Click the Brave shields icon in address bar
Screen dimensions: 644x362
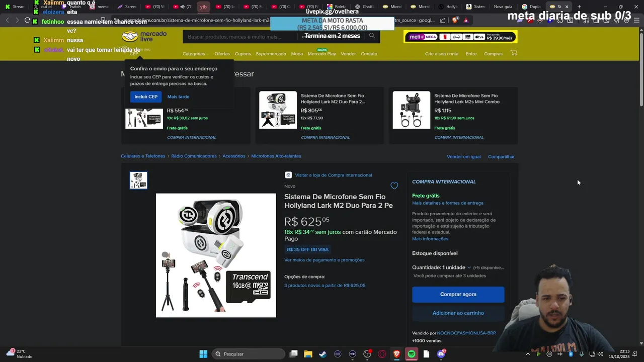point(455,20)
